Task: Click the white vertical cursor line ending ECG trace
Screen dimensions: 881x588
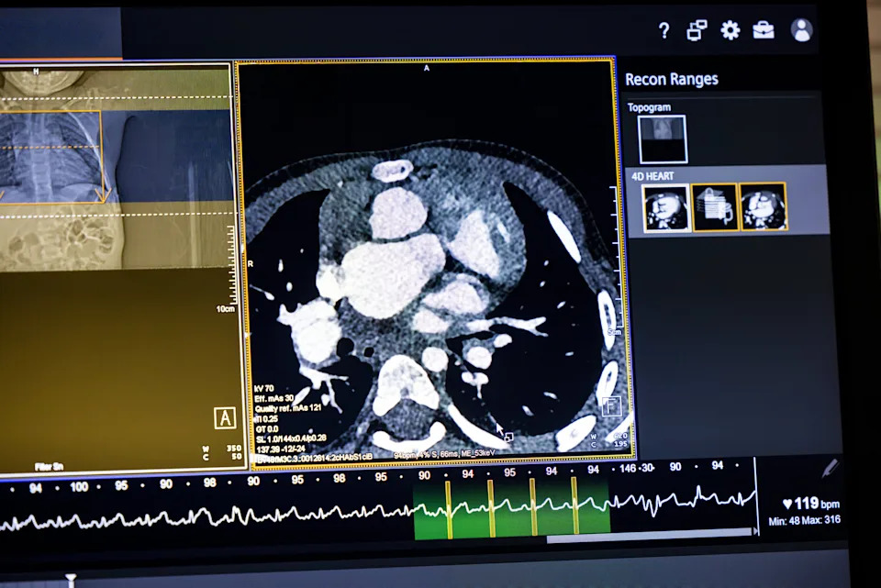Action: coord(755,494)
